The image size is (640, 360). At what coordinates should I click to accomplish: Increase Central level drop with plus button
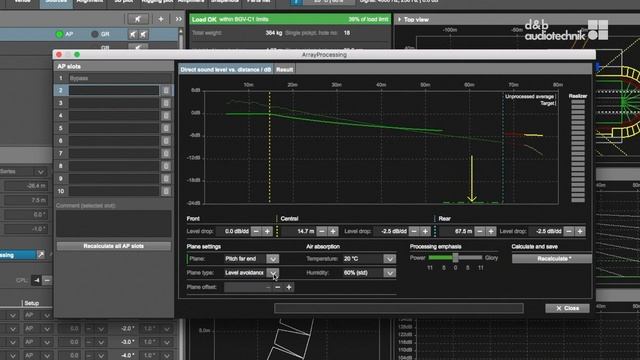click(425, 231)
